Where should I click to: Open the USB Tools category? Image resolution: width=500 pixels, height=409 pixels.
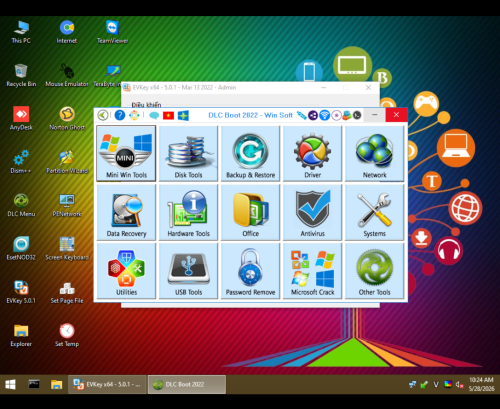[x=188, y=271]
